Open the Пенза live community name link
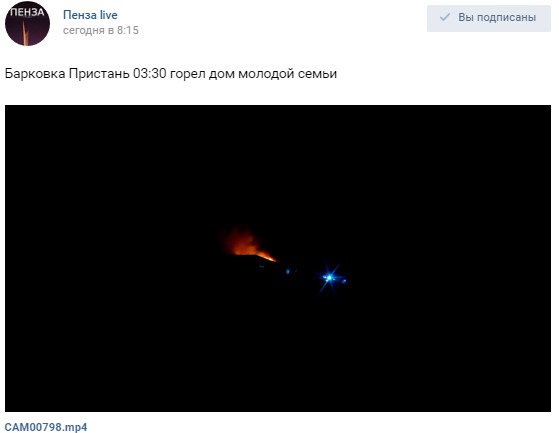Image resolution: width=559 pixels, height=433 pixels. [x=90, y=15]
